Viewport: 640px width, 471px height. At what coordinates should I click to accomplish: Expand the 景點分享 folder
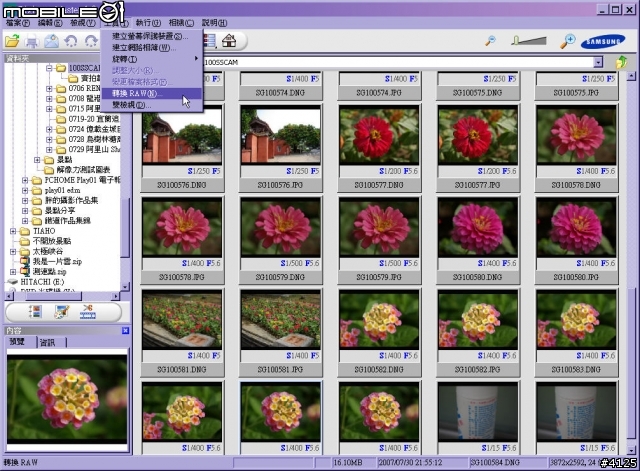25,211
